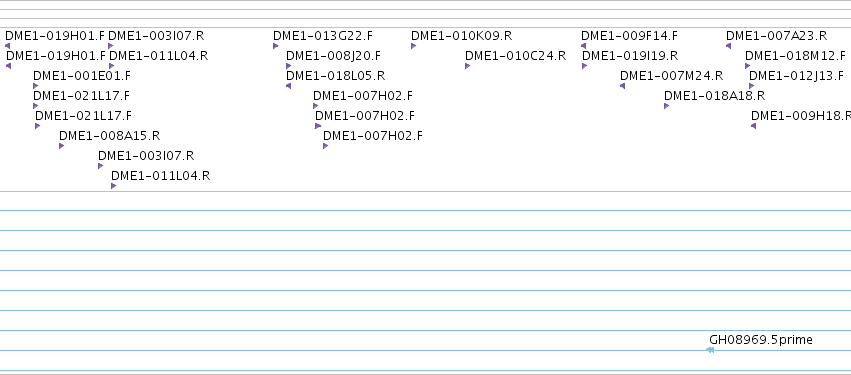Screen dimensions: 851x375
Task: Click the arrow glyph below DME1-018M12.F
Action: pos(747,66)
